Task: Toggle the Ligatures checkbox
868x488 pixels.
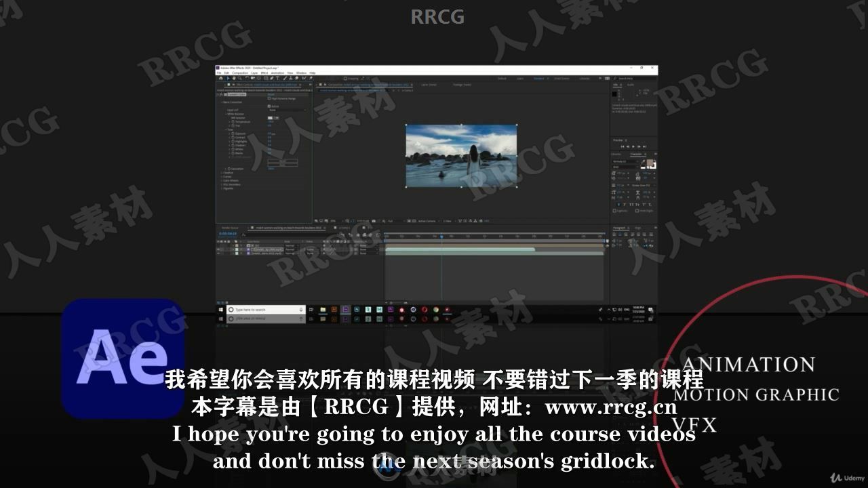Action: [x=614, y=211]
